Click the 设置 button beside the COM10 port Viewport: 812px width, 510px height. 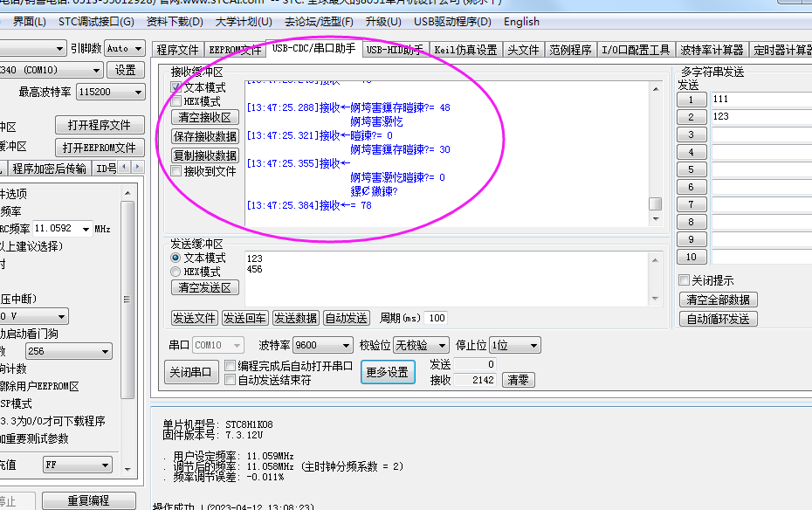[x=126, y=70]
